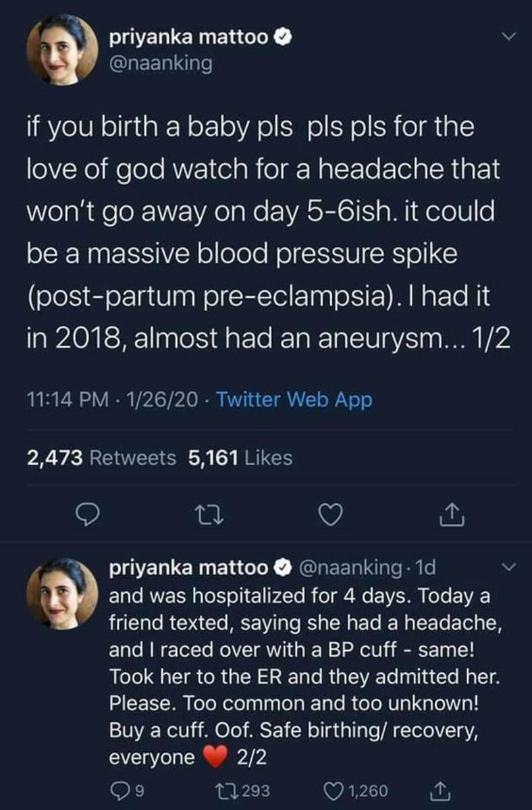Click the author name on the follow-up tweet
The image size is (532, 810).
(x=190, y=568)
